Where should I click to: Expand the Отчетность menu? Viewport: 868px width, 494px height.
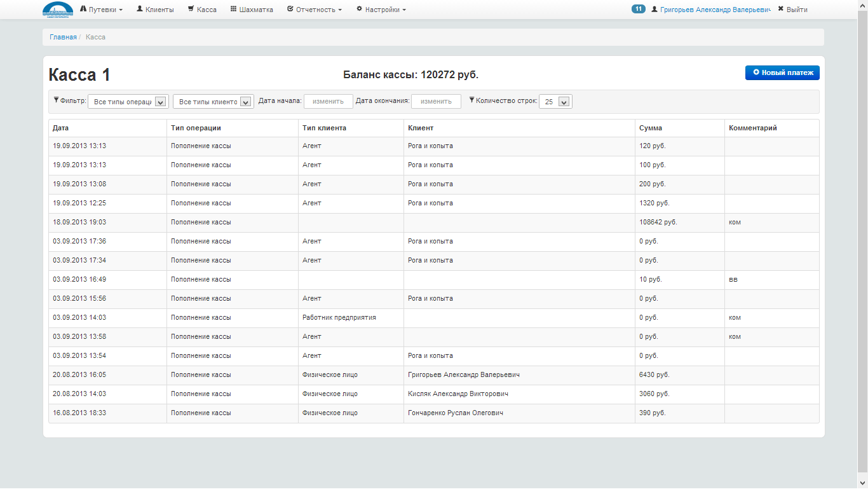tap(315, 10)
